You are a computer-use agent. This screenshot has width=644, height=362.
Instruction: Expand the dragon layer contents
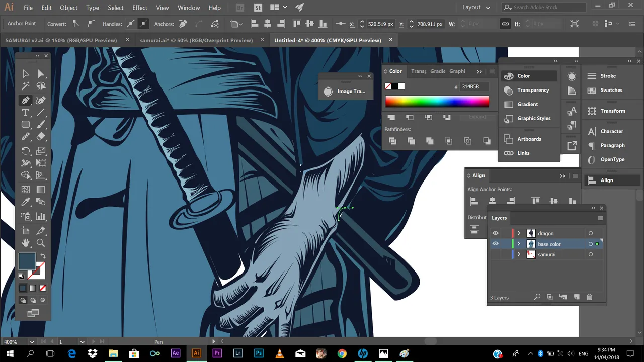(519, 233)
